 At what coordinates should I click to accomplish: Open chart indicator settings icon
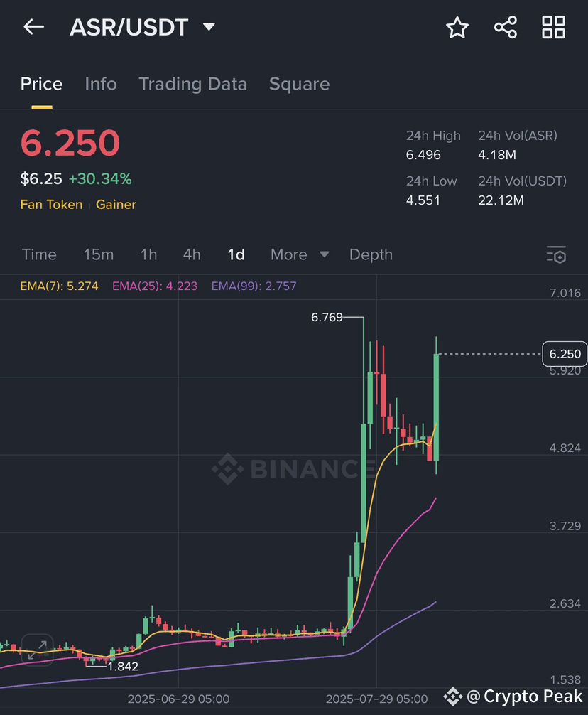tap(556, 254)
